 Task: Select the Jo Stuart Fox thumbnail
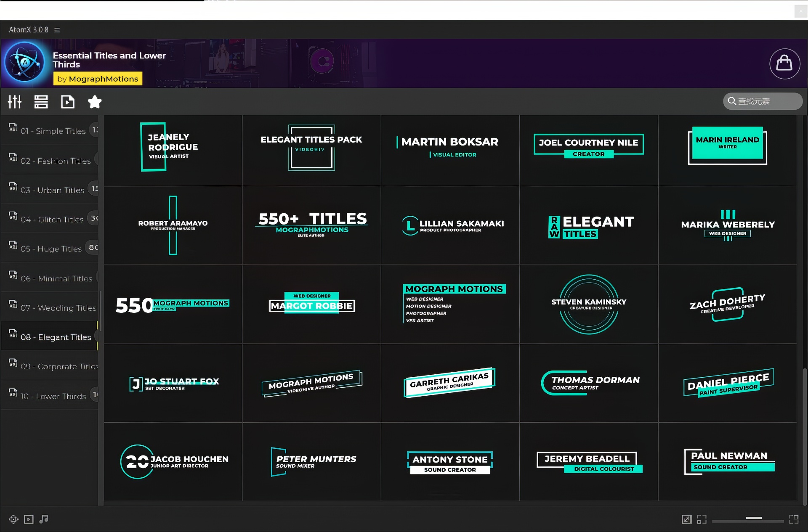coord(173,383)
